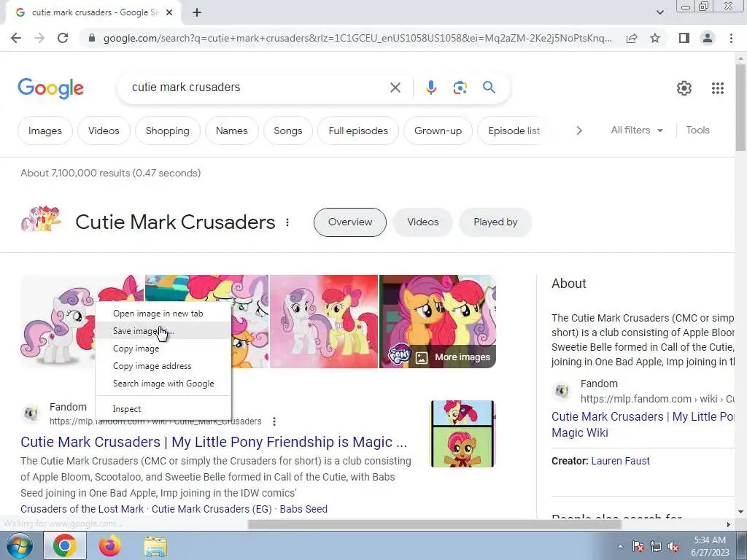Screen dimensions: 747x560
Task: Open Google apps grid icon
Action: click(718, 88)
